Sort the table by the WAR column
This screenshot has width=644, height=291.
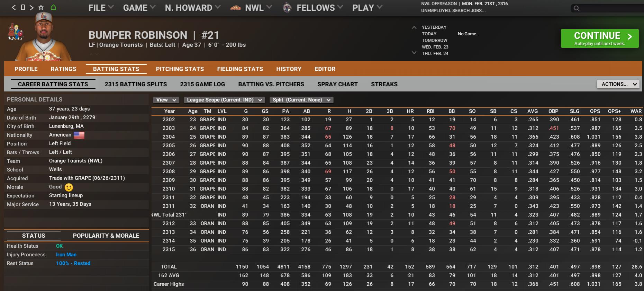point(636,111)
